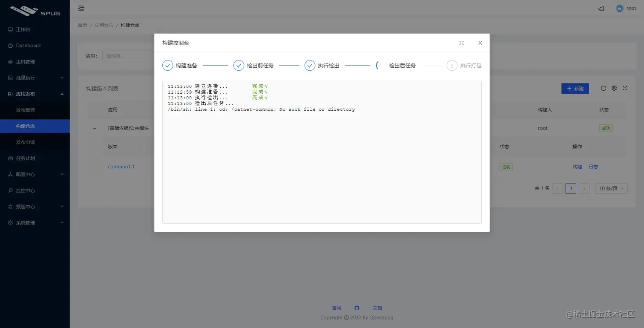The image size is (644, 328).
Task: Open the GitHub icon link in footer
Action: [x=357, y=308]
